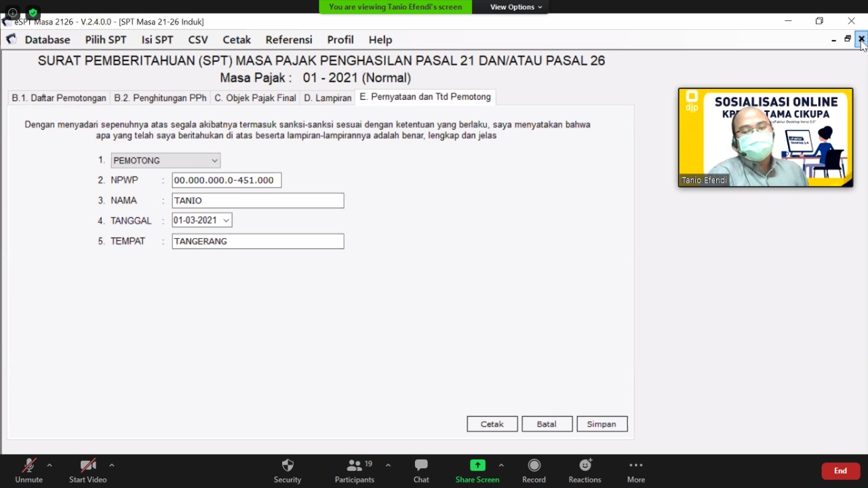868x488 pixels.
Task: Open the TANGGAL date dropdown
Action: (226, 221)
